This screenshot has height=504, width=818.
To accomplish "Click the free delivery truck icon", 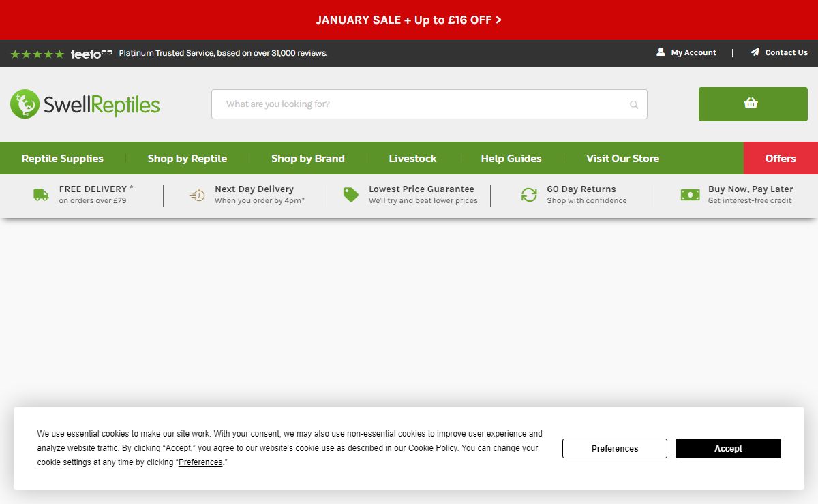I will pos(41,195).
